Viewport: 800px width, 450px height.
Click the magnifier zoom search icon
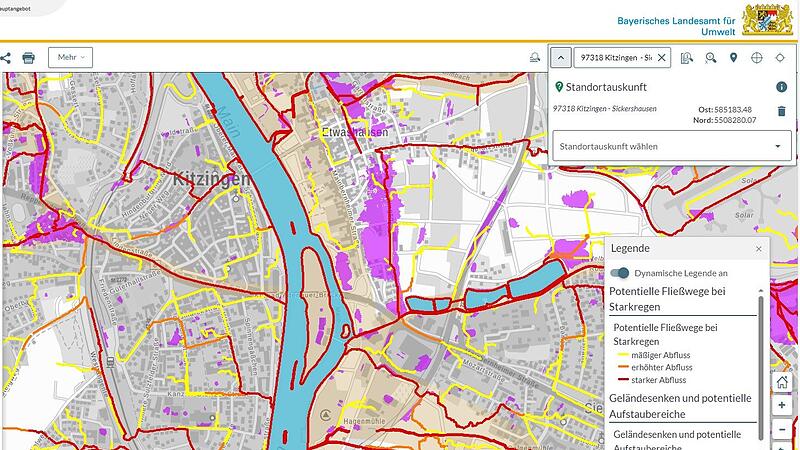click(711, 58)
